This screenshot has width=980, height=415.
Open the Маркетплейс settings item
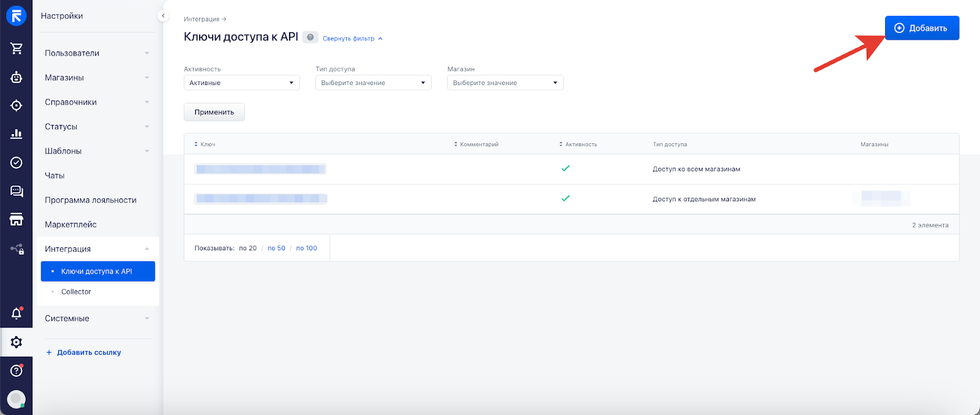70,225
